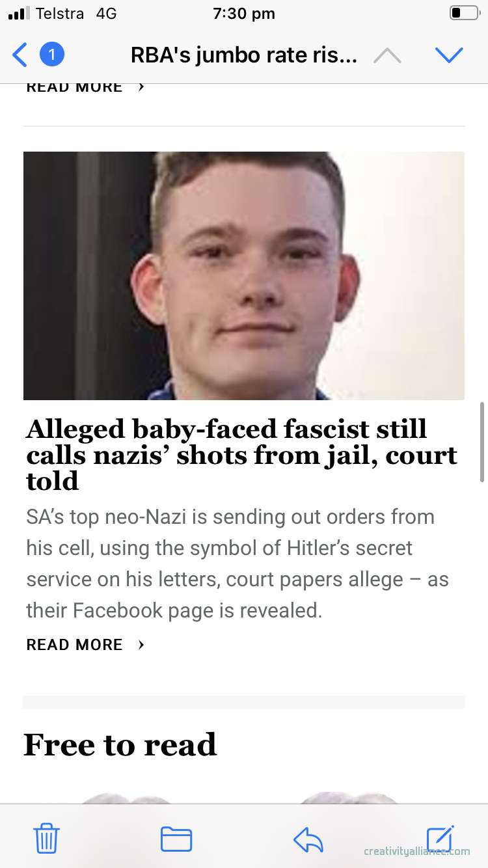Viewport: 488px width, 868px height.
Task: Tap the partially hidden READ MORE at top
Action: (x=74, y=88)
